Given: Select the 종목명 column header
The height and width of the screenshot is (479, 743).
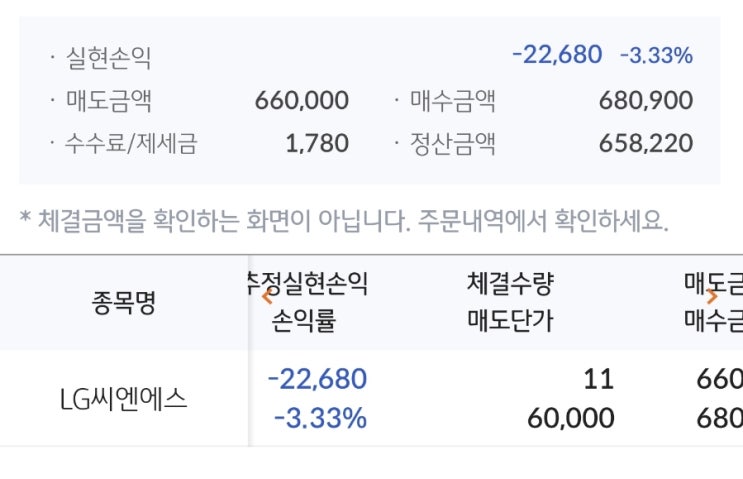Looking at the screenshot, I should point(123,303).
